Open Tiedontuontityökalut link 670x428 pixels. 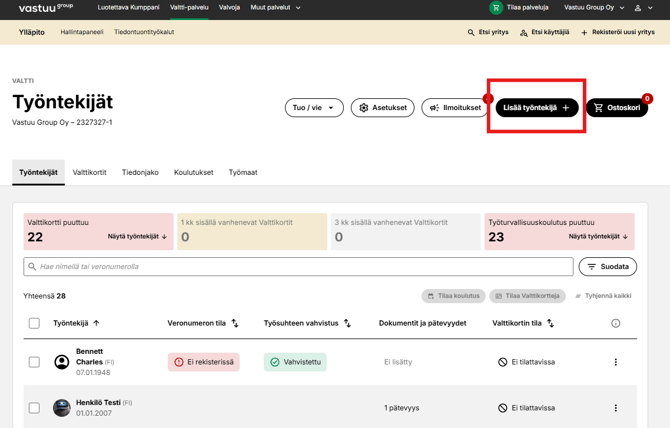144,32
